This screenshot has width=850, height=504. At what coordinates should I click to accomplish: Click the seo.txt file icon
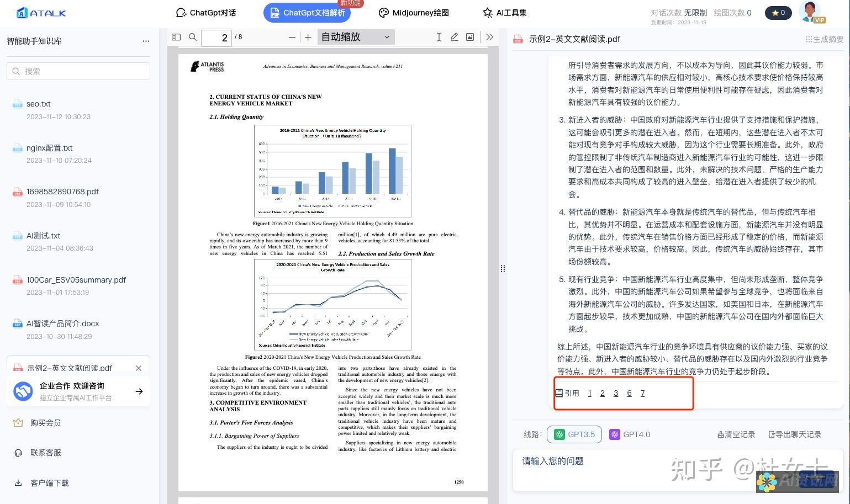(x=17, y=104)
